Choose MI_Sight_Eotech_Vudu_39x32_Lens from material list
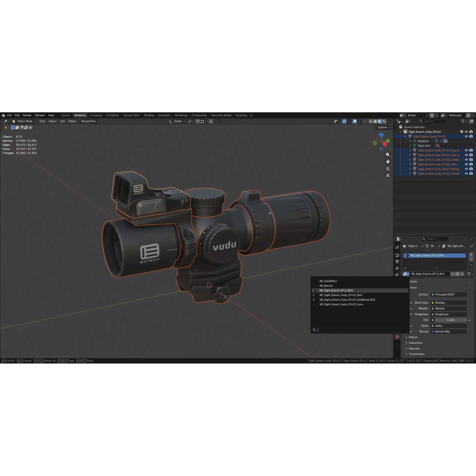This screenshot has width=476, height=476. click(342, 304)
